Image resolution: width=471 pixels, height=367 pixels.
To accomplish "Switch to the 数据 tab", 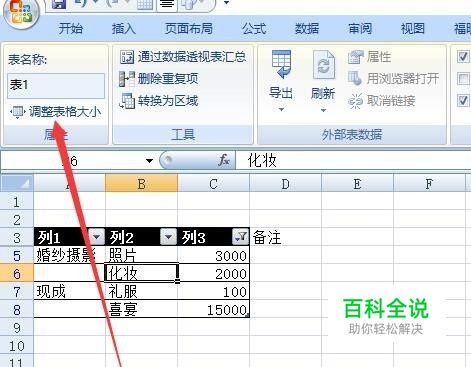I will [x=307, y=29].
